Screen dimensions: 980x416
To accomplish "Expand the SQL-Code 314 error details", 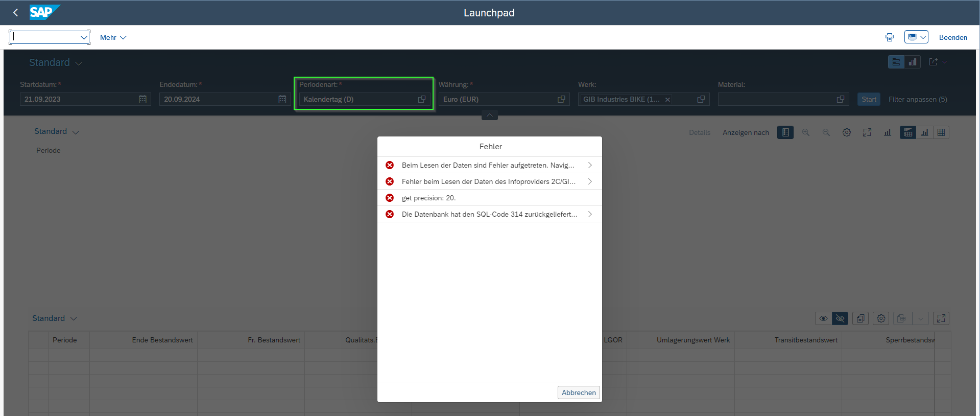I will tap(590, 214).
